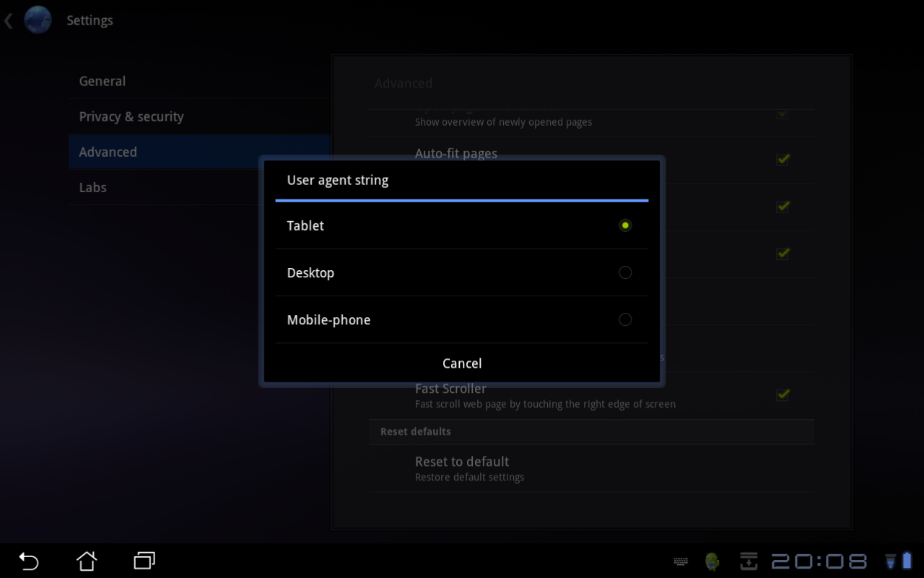Screen dimensions: 924x578
Task: Open the Recent apps button
Action: (144, 561)
